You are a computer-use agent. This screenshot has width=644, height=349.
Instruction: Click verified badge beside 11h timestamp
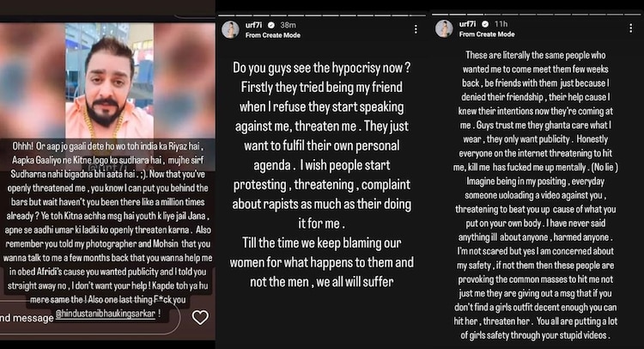click(485, 24)
